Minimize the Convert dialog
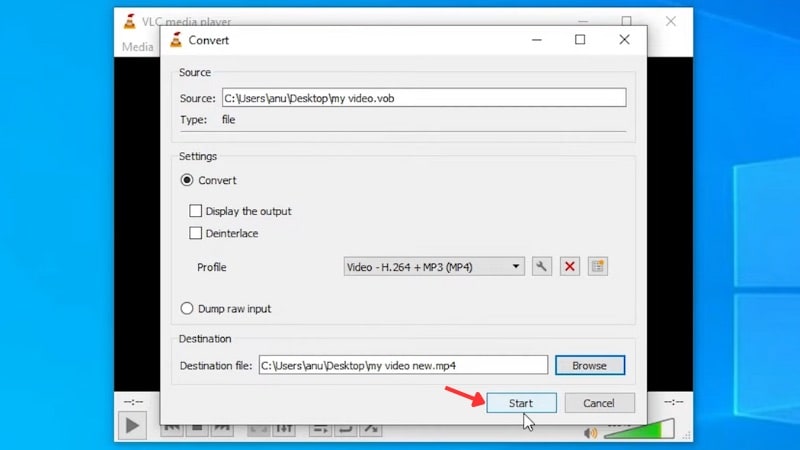This screenshot has width=800, height=450. [536, 40]
